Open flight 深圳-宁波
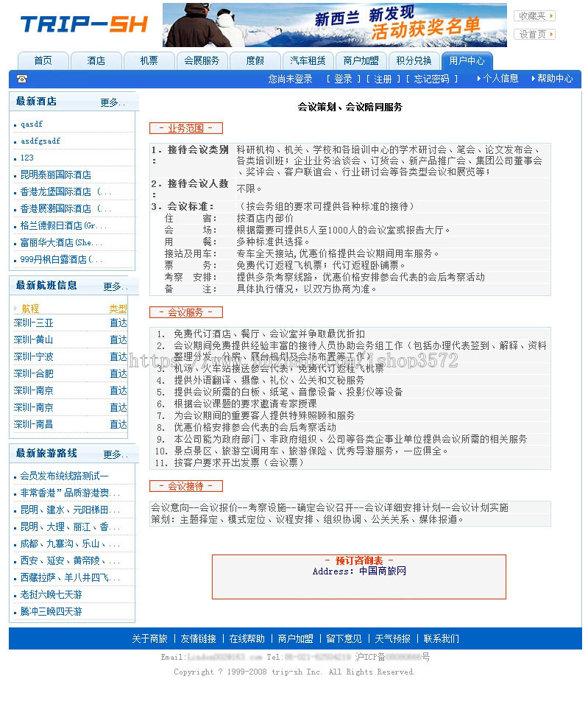Viewport: 588px width, 718px height. pos(34,357)
